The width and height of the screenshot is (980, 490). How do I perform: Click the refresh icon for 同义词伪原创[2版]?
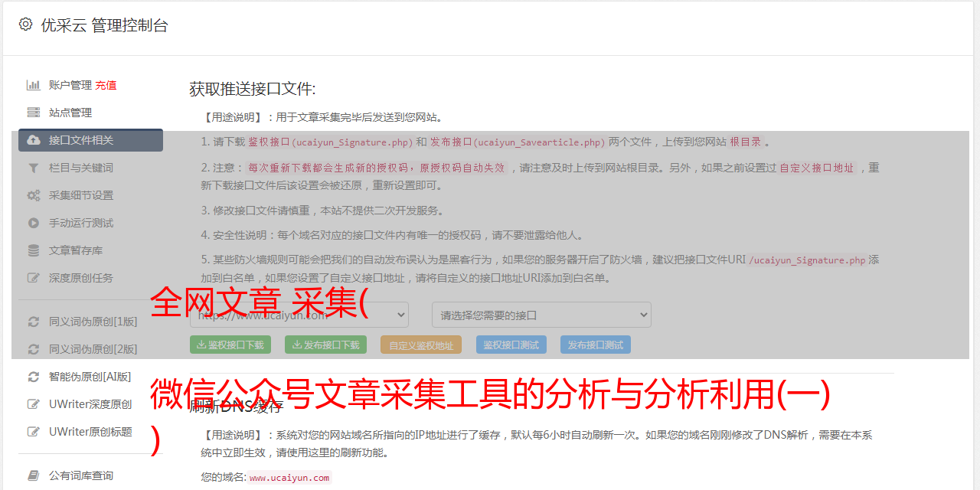tap(34, 349)
